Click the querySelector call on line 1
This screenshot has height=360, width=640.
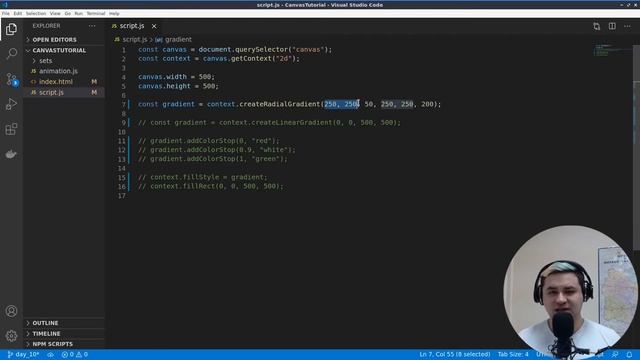pyautogui.click(x=262, y=49)
